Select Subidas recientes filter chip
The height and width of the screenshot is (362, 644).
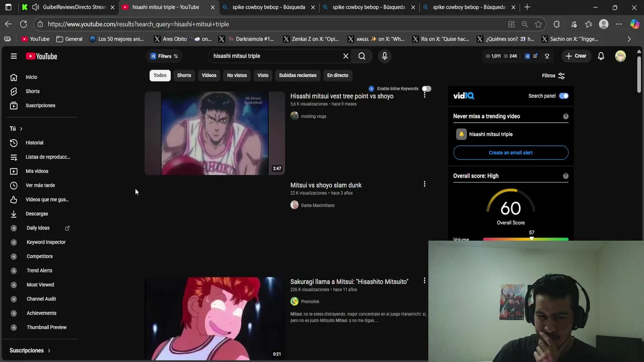point(298,75)
